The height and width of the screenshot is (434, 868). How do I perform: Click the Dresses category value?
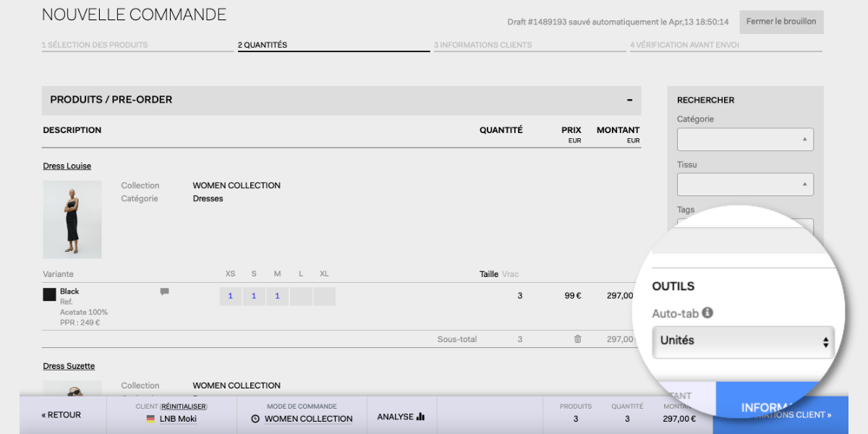coord(208,199)
